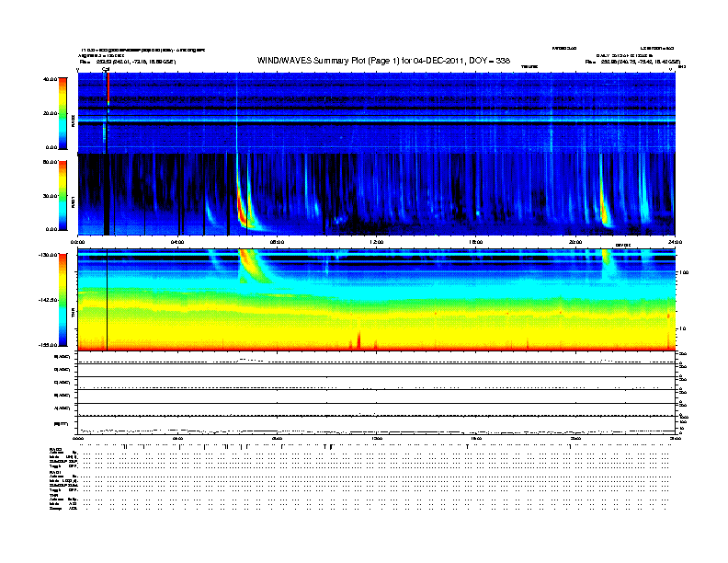Click the RAD1 panel axis label
The width and height of the screenshot is (728, 563).
(x=74, y=201)
